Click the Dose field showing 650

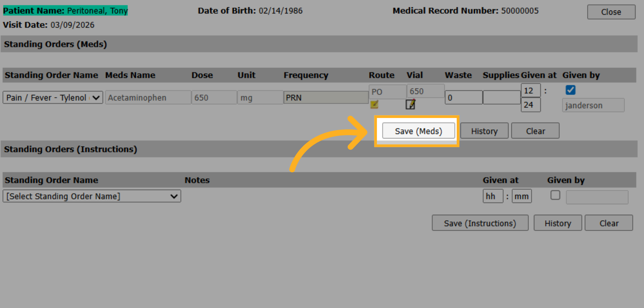[x=214, y=98]
